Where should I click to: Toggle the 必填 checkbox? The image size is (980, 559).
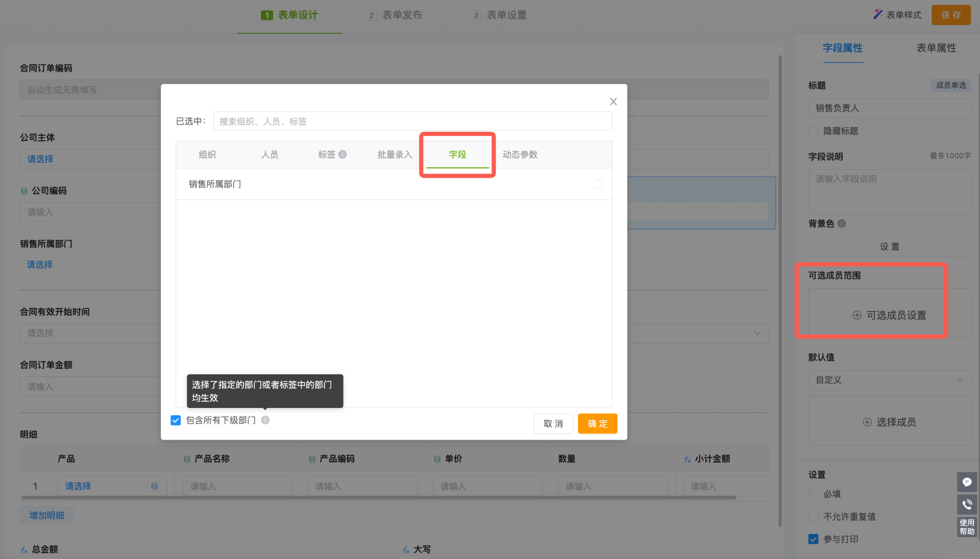(813, 494)
